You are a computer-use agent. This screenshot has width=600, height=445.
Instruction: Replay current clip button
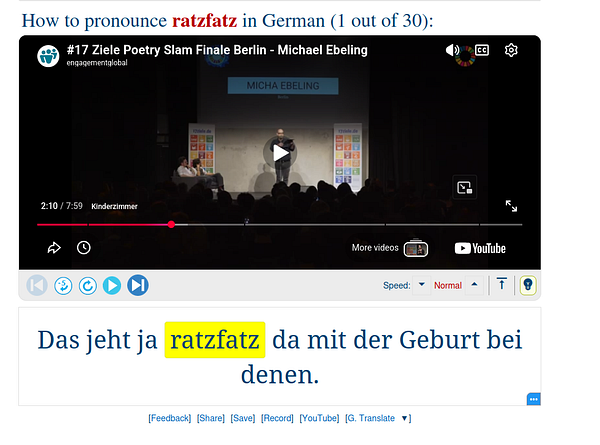[x=88, y=285]
